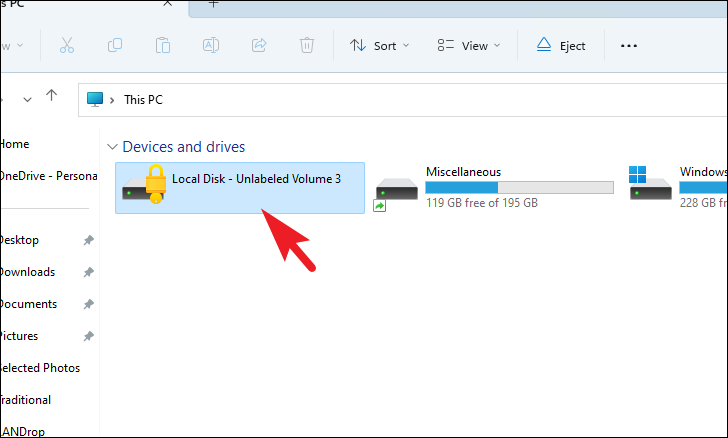Click the Rename icon in toolbar

(x=211, y=45)
